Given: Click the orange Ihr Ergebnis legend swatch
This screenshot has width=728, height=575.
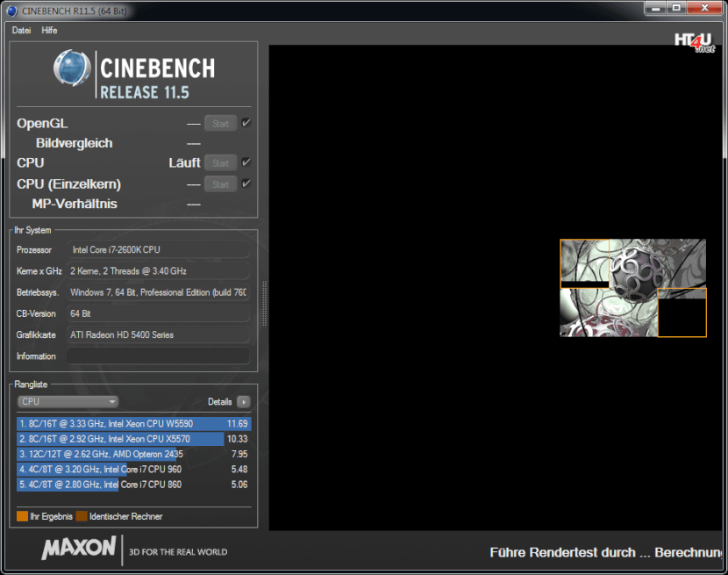Looking at the screenshot, I should (x=22, y=516).
